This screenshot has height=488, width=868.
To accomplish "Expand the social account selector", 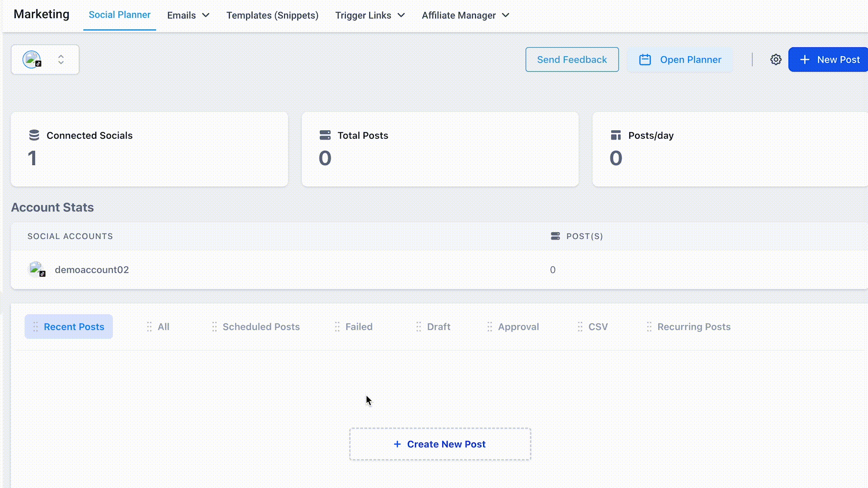I will (x=61, y=60).
